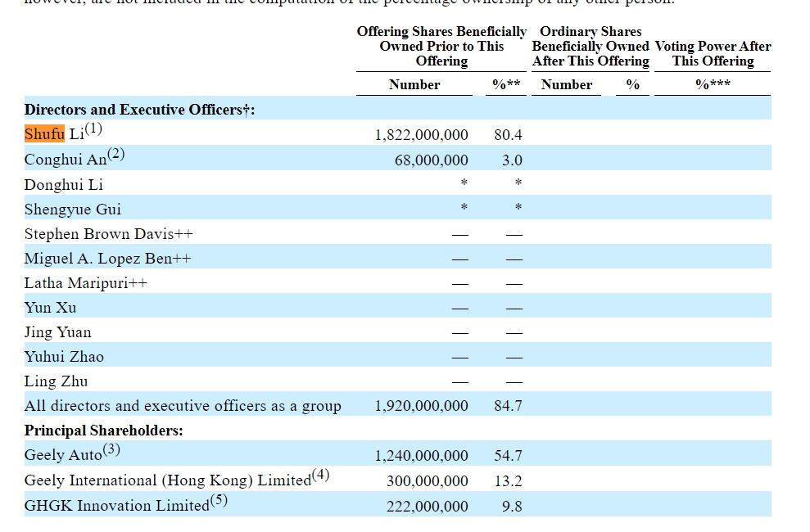Select the 9.8 percentage value

(x=512, y=506)
